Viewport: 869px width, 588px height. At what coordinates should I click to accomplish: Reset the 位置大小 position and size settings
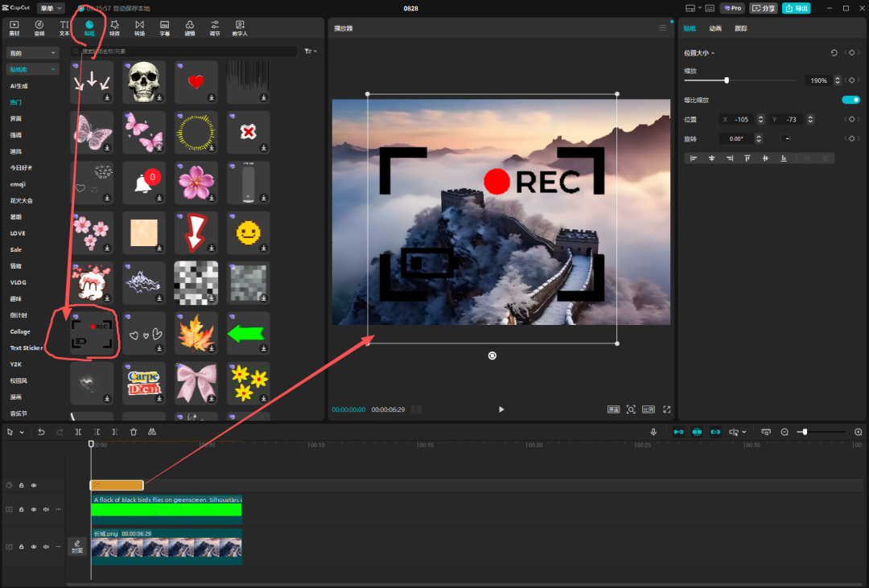tap(834, 53)
